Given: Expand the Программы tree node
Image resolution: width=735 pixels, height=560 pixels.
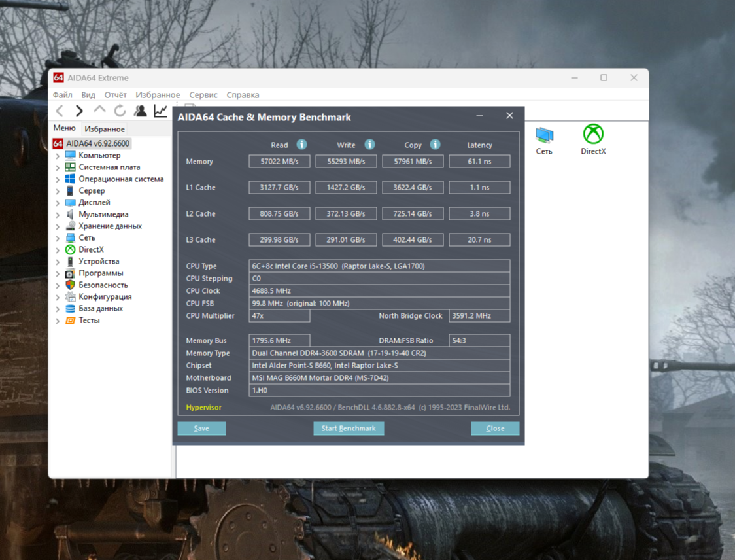Looking at the screenshot, I should 58,273.
